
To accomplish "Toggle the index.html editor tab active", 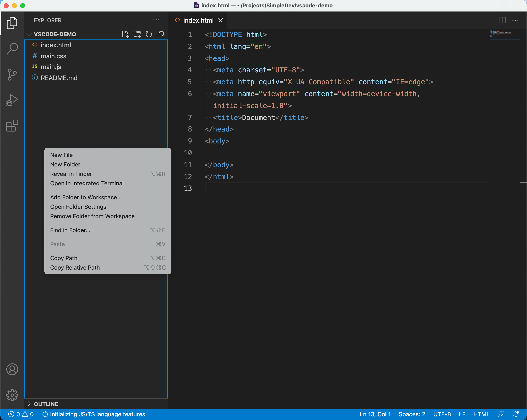I will tap(199, 20).
